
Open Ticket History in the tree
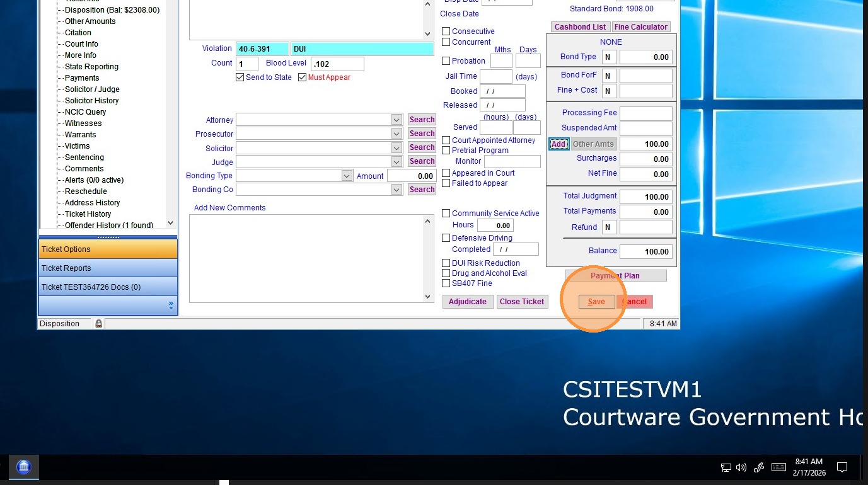[88, 214]
